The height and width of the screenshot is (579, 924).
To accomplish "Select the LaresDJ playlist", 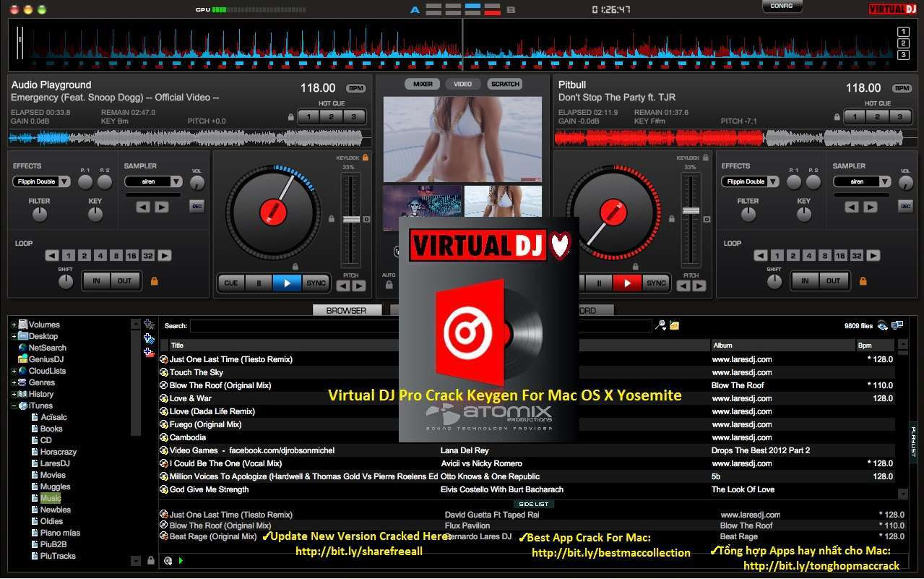I will 55,463.
